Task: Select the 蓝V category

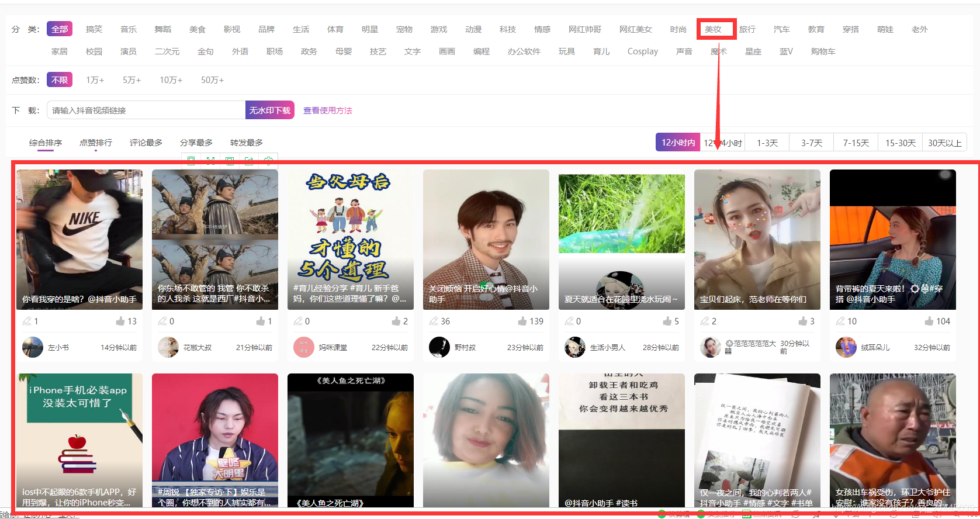Action: [786, 51]
